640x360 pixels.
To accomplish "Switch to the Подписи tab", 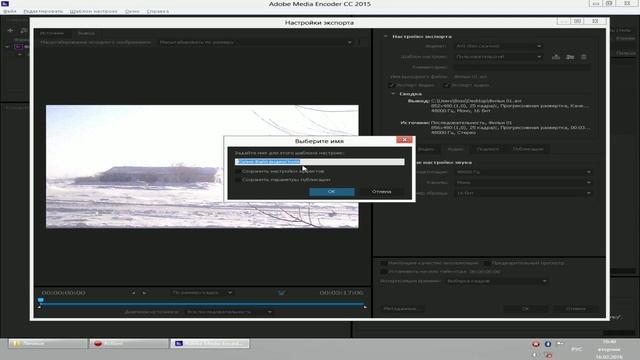I will (487, 149).
